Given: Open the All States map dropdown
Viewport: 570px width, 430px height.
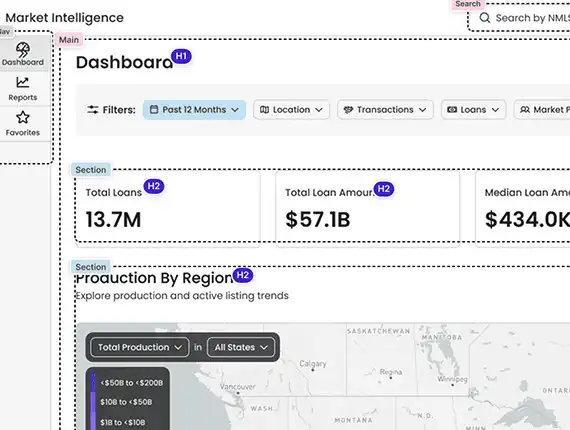Looking at the screenshot, I should pos(241,347).
